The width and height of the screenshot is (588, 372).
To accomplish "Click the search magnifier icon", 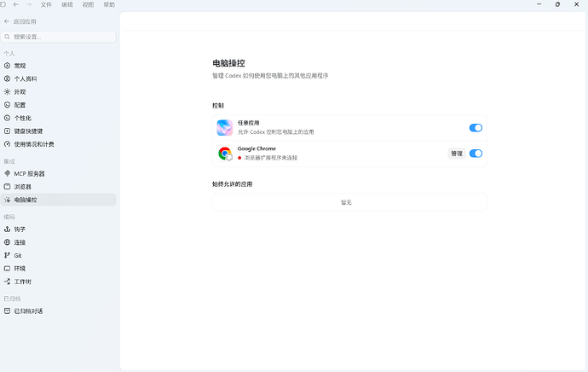I will pyautogui.click(x=7, y=37).
